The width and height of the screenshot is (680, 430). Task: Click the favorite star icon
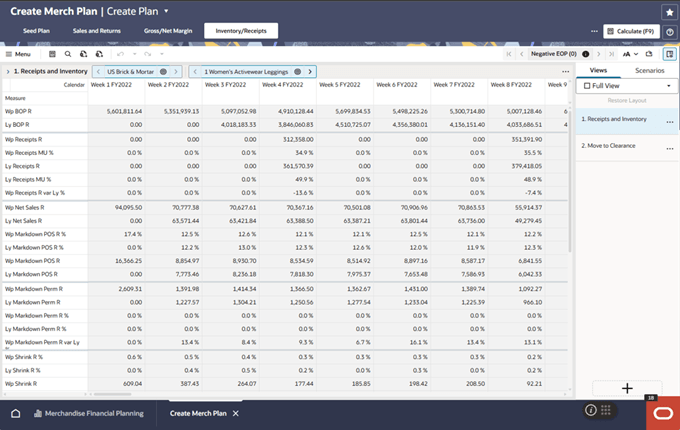pos(670,13)
